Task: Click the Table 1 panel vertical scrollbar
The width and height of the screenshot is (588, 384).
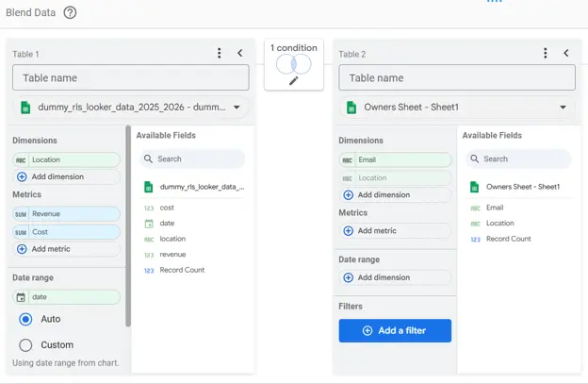Action: 127,226
